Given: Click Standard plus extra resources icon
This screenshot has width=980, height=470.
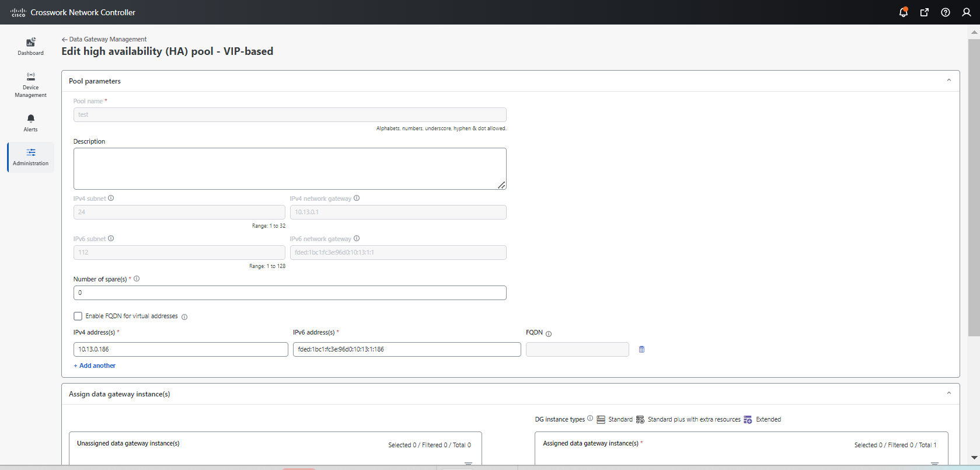Looking at the screenshot, I should [640, 420].
